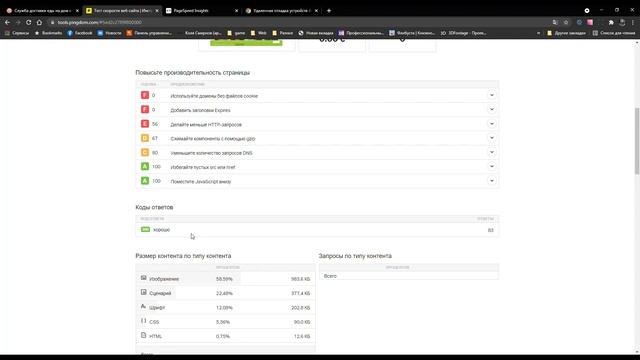Screen dimensions: 640x360
Task: Expand the empty src or href recommendation
Action: pyautogui.click(x=492, y=167)
